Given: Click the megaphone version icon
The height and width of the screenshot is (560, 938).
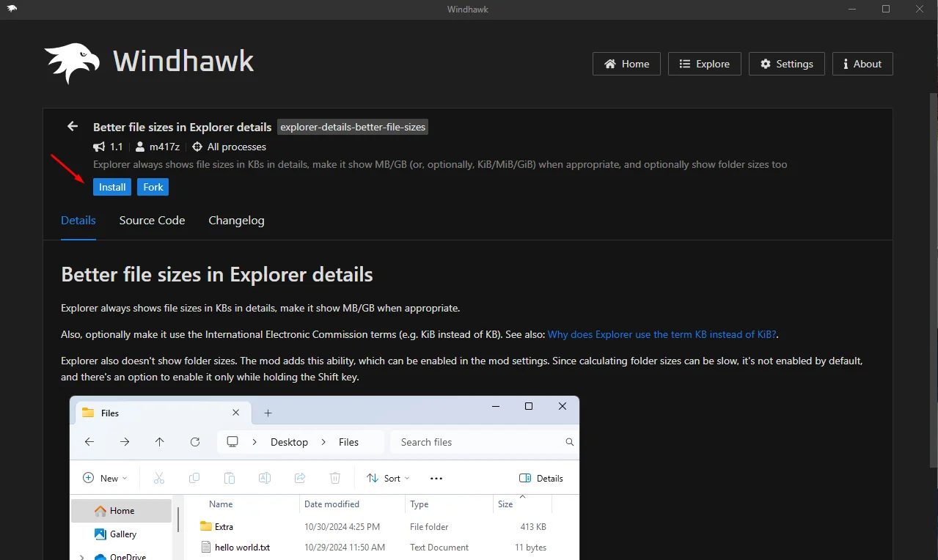Looking at the screenshot, I should click(x=99, y=147).
